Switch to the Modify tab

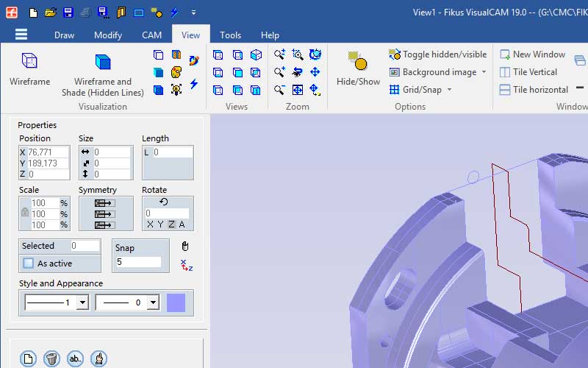click(108, 35)
